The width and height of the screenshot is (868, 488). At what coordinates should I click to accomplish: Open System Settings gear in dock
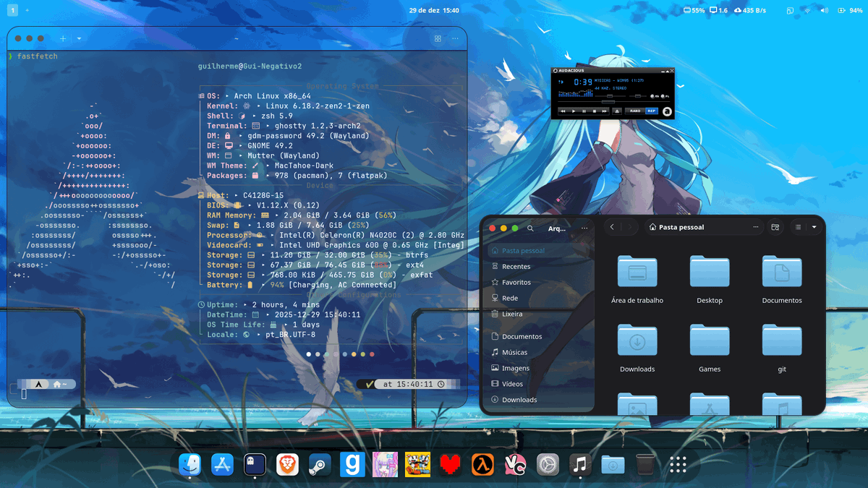point(548,465)
